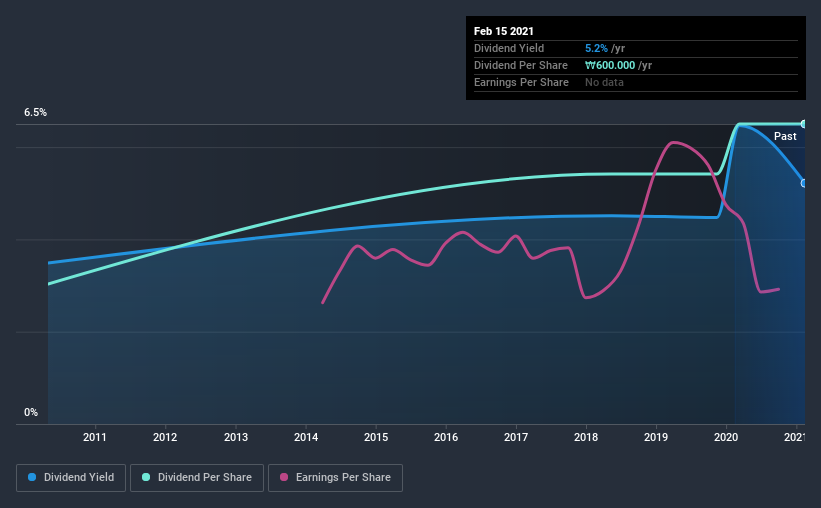Click the Past label on chart
Screen dimensions: 821x508
[x=785, y=137]
